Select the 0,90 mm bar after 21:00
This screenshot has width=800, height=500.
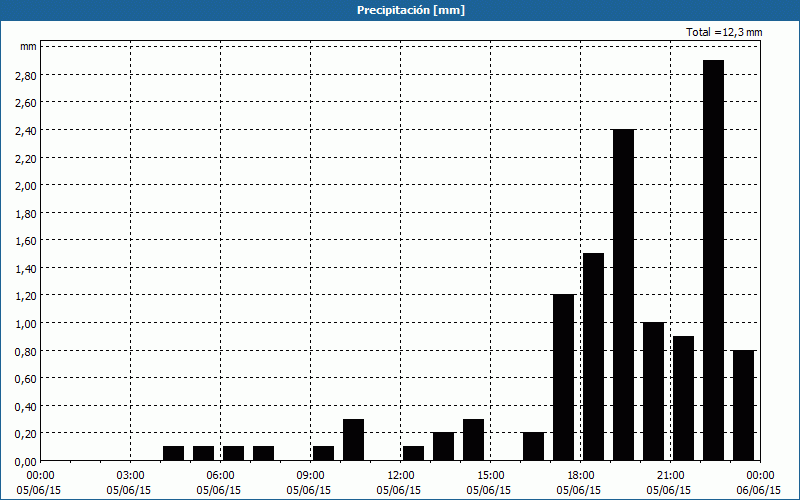[683, 398]
